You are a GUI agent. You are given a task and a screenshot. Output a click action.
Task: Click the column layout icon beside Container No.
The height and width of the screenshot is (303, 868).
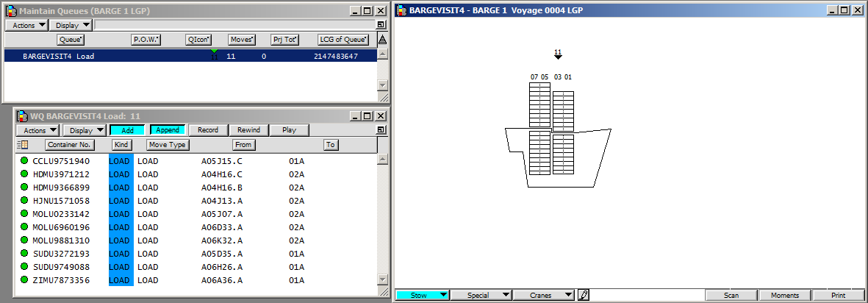[x=22, y=145]
